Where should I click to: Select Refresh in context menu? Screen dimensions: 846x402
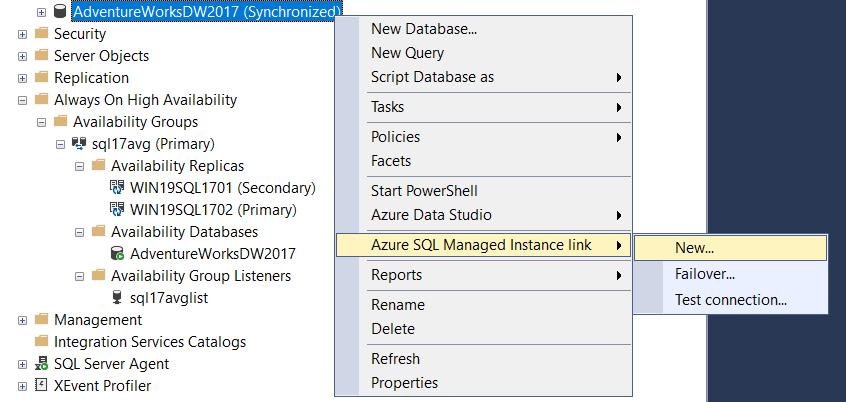483,359
